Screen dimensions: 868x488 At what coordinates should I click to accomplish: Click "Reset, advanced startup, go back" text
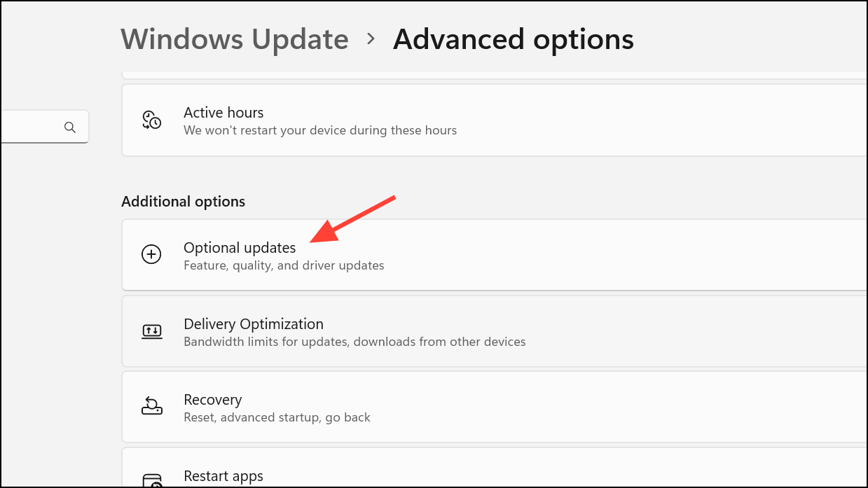point(277,417)
